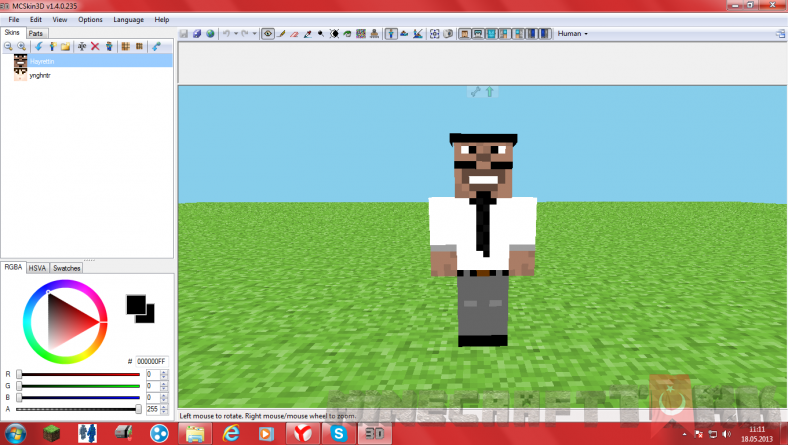Click the increase resolution grid icon
Screen dimensions: 788x445
(x=126, y=46)
